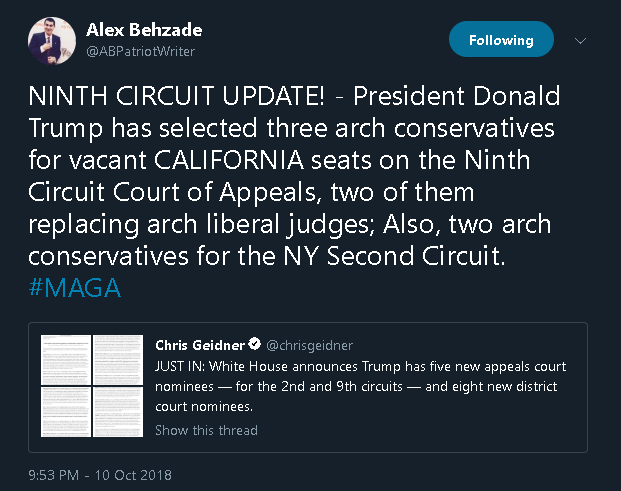Open top-right document image in quoted tweet
621x491 pixels.
(119, 360)
